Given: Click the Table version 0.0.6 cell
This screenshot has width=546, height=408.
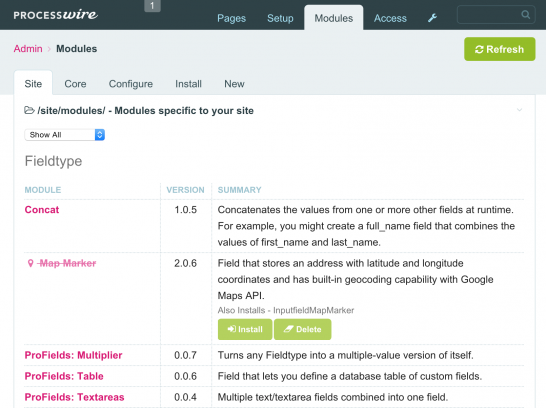Looking at the screenshot, I should (185, 376).
